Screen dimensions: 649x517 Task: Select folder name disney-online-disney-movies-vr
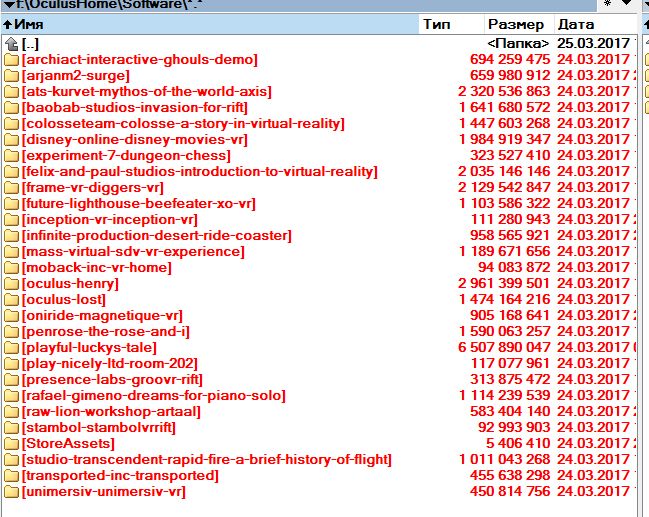coord(135,140)
